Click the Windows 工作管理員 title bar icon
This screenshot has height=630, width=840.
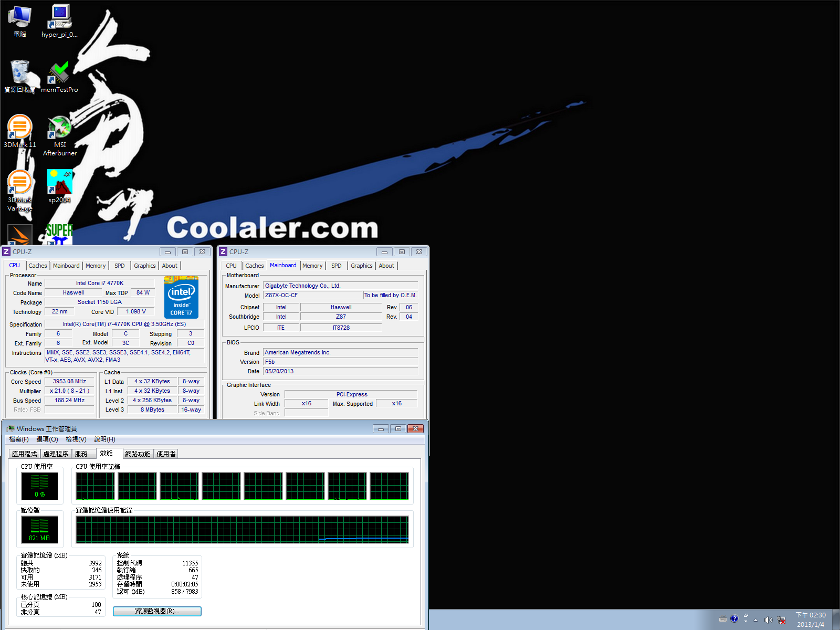pos(10,428)
